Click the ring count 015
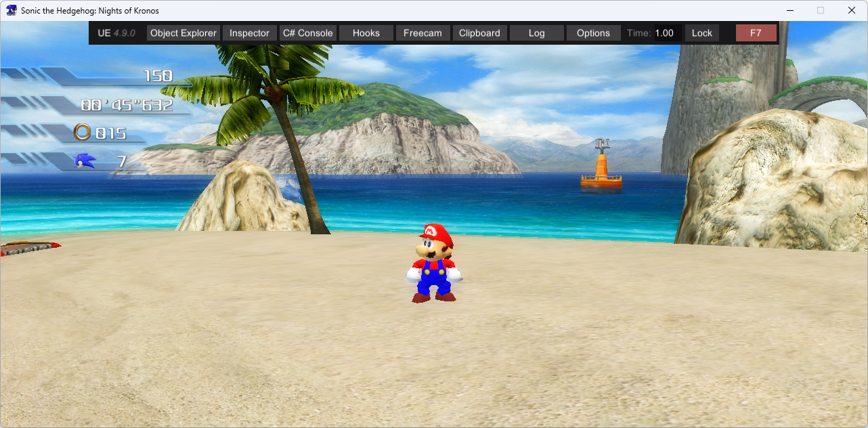 [110, 133]
